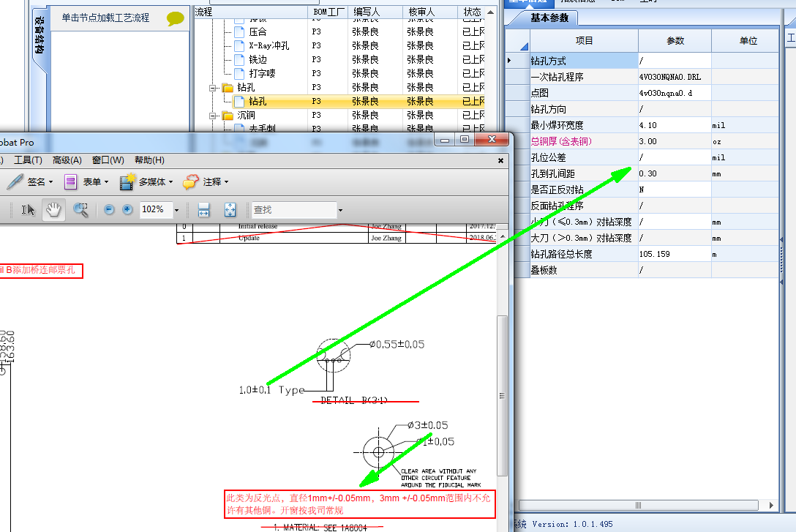Screen dimensions: 796x532
Task: Open the 多媒体 dropdown arrow
Action: pyautogui.click(x=170, y=181)
